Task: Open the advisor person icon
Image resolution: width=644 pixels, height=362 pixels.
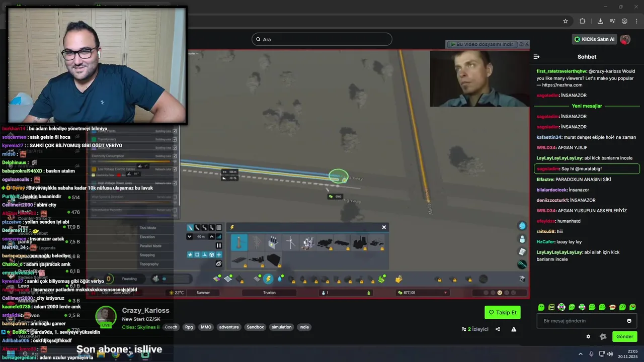Action: tap(522, 239)
